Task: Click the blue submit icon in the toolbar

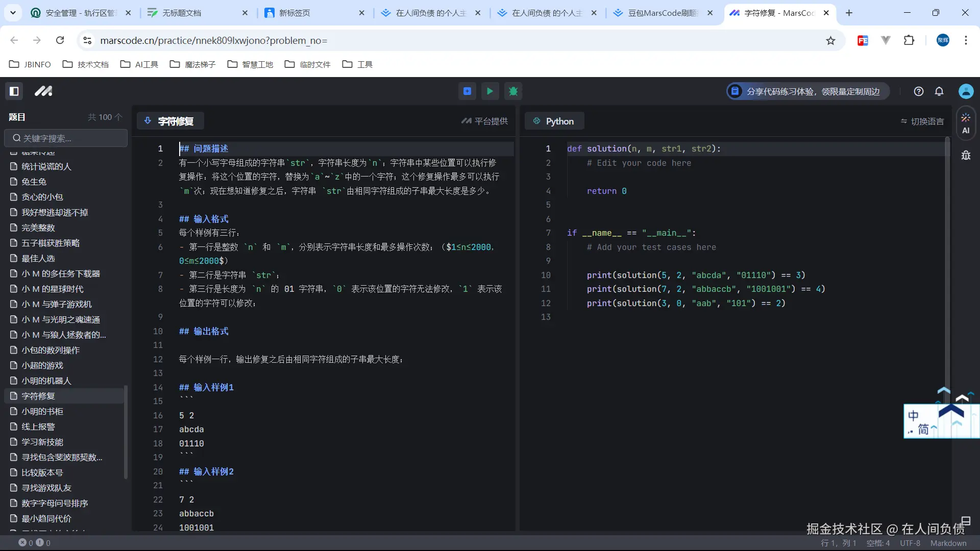Action: [466, 91]
